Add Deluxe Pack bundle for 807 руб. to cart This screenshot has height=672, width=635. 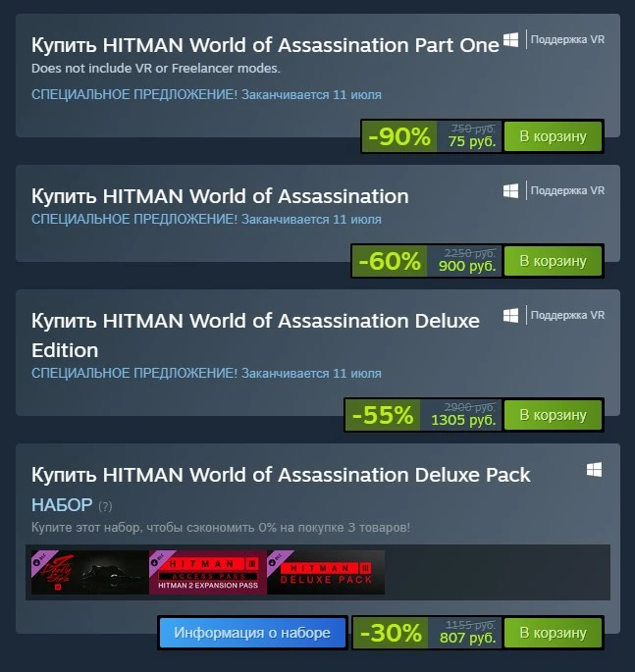coord(554,633)
